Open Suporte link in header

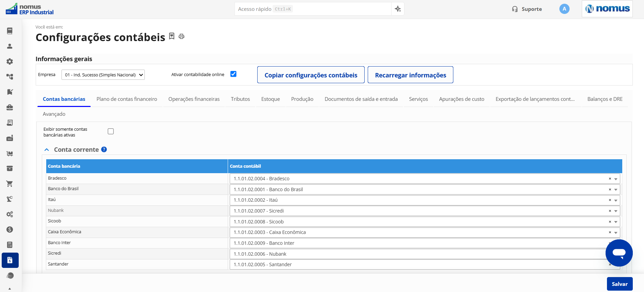(527, 9)
